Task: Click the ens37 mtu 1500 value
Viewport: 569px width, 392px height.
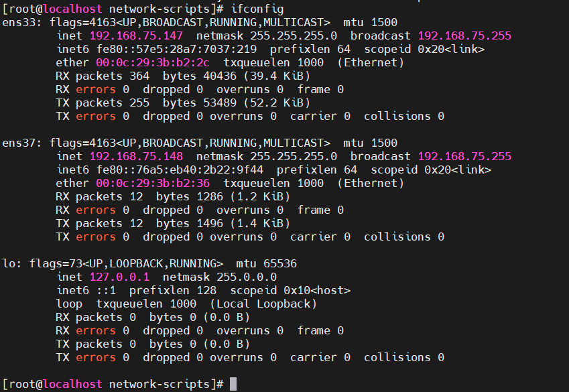Action: pos(384,143)
